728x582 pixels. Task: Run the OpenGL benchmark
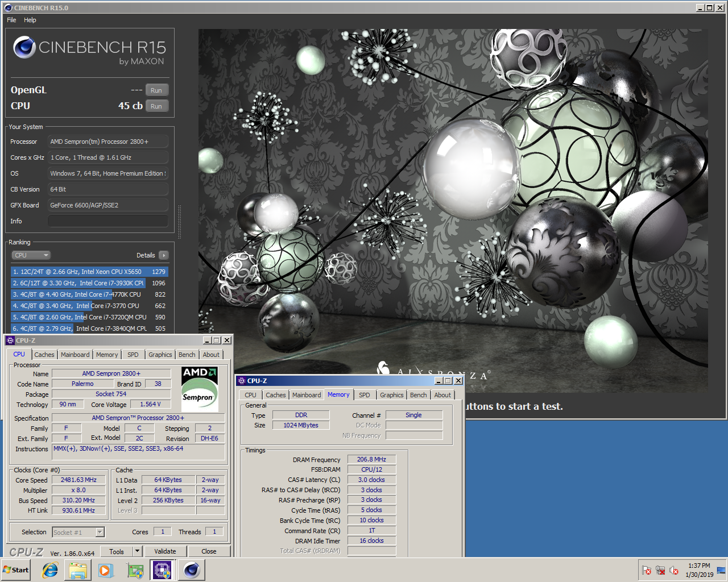[x=156, y=90]
